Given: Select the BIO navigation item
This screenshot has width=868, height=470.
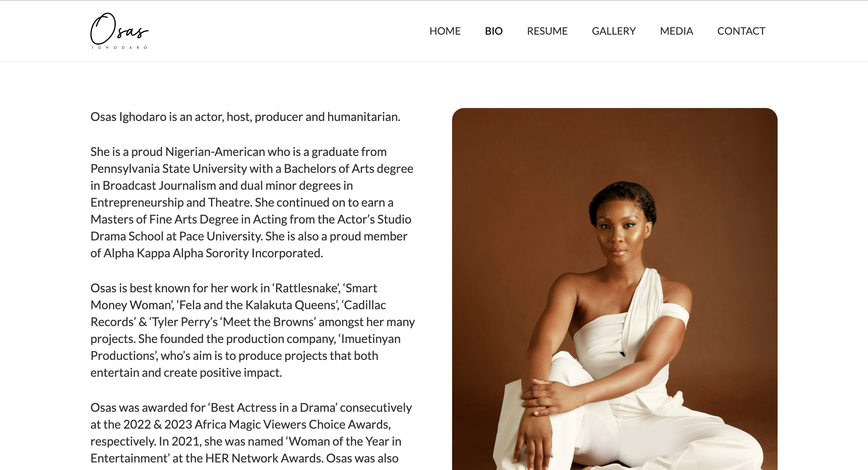Looking at the screenshot, I should [x=494, y=31].
